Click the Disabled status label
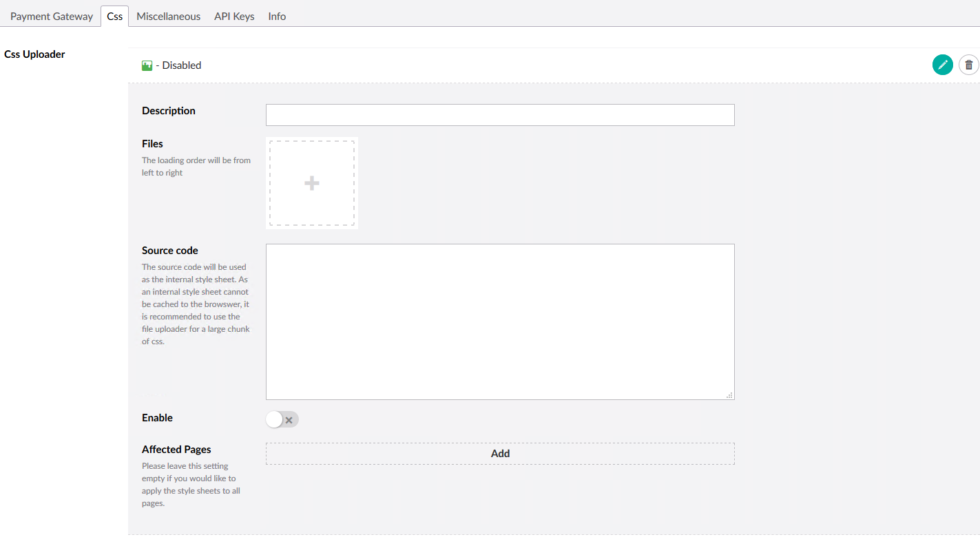 click(183, 65)
